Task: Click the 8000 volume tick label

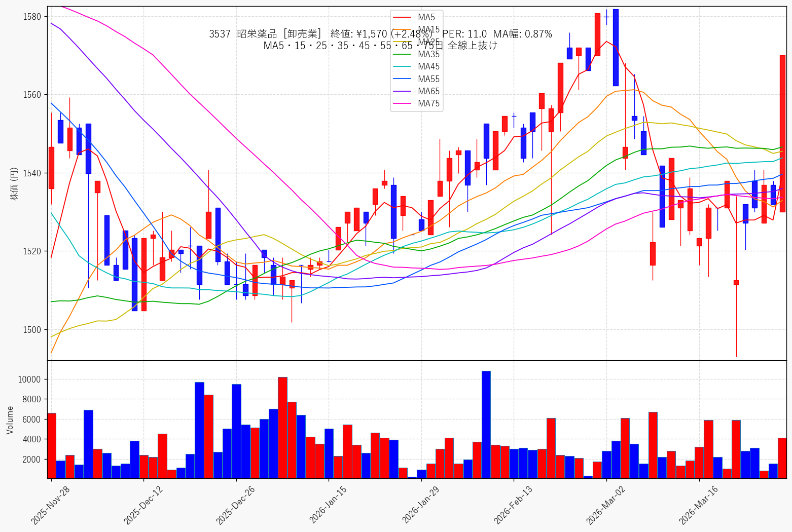Action: coord(31,399)
